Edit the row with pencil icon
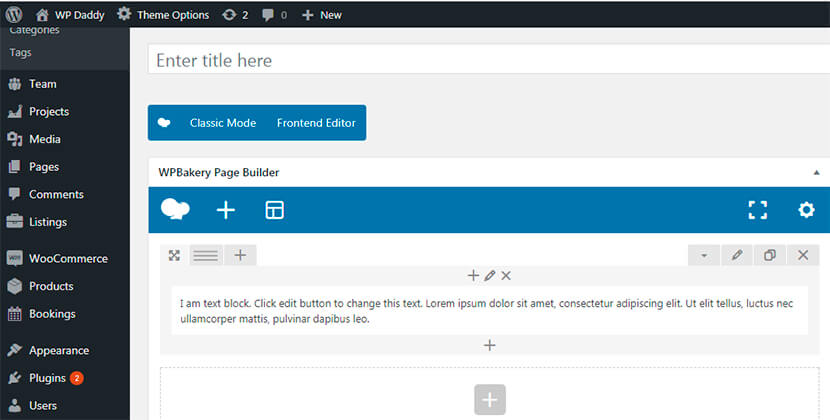Image resolution: width=830 pixels, height=420 pixels. [x=737, y=255]
